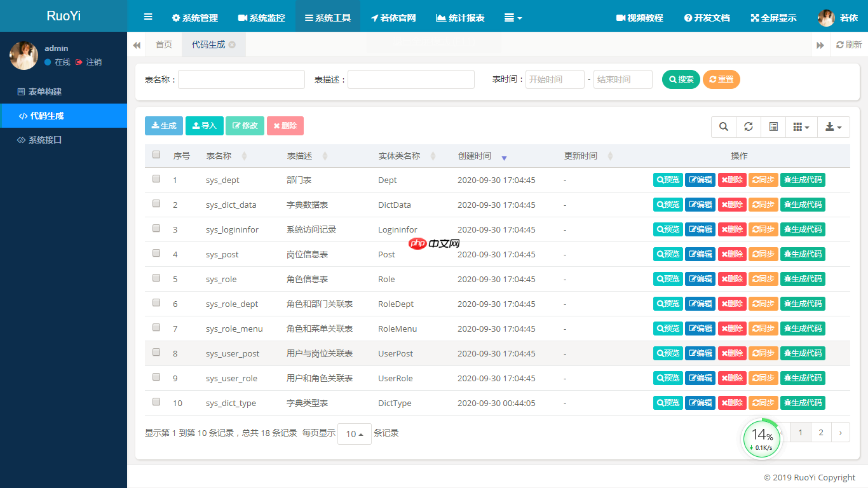Screen dimensions: 868x488
Task: Click the refresh table data icon
Action: (748, 126)
